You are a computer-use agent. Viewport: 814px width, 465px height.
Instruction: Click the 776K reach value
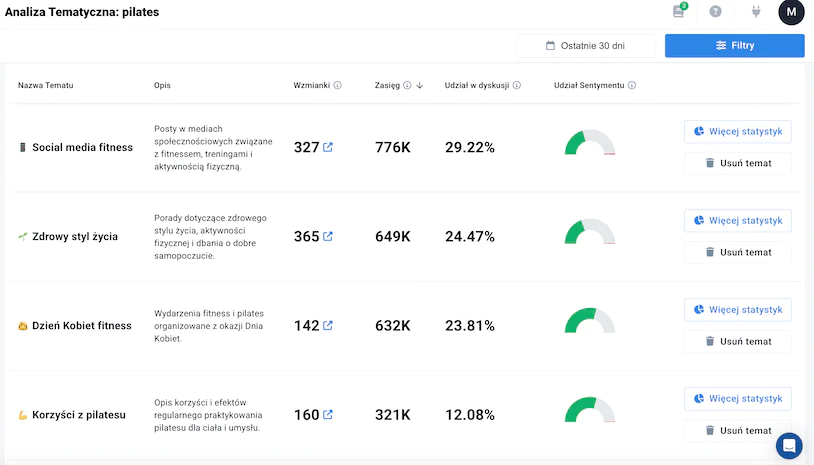click(392, 147)
